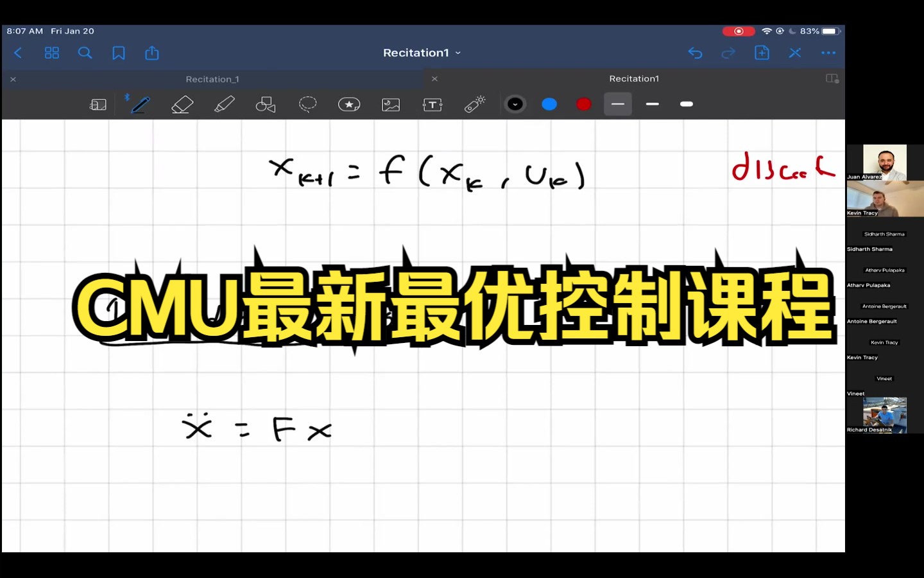924x578 pixels.
Task: Select the zoom window tool
Action: click(x=98, y=104)
